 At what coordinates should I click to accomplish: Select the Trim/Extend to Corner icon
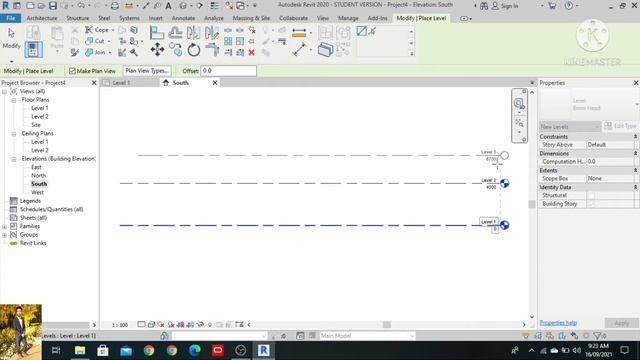[x=212, y=50]
